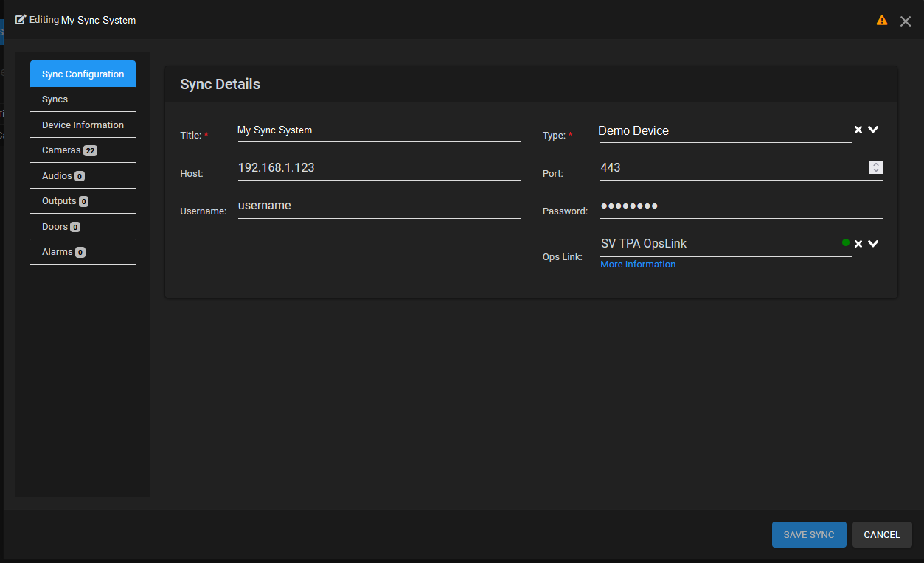Expand the Ops Link dropdown
This screenshot has width=924, height=563.
873,244
